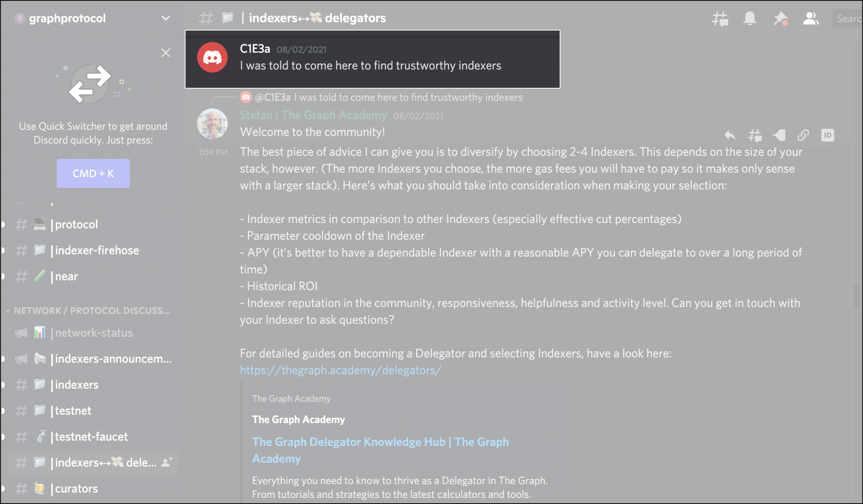Select the testnet-faucet channel

(91, 437)
